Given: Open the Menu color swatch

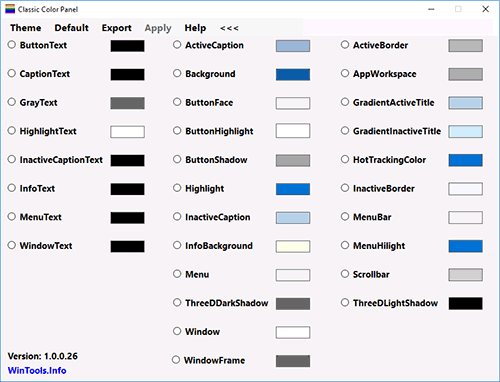Looking at the screenshot, I should click(293, 275).
